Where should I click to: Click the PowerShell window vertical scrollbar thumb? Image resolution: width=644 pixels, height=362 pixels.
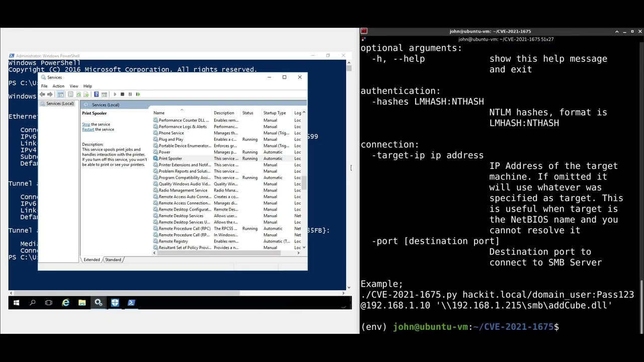[x=349, y=68]
